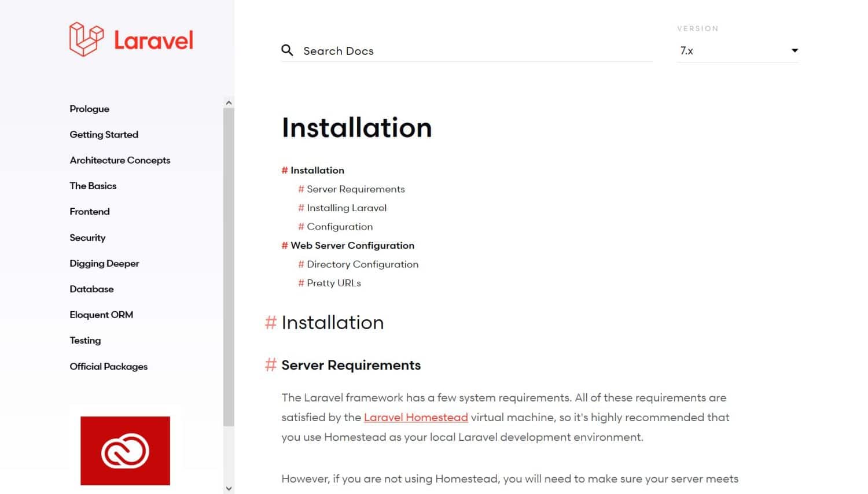Click the Security sidebar entry

click(87, 237)
